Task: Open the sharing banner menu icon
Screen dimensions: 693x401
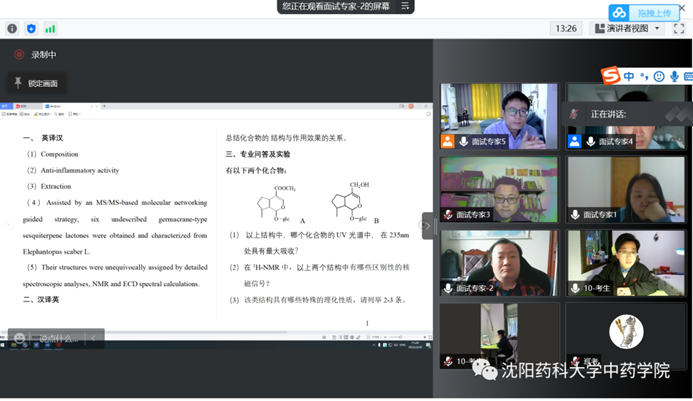Action: [405, 6]
